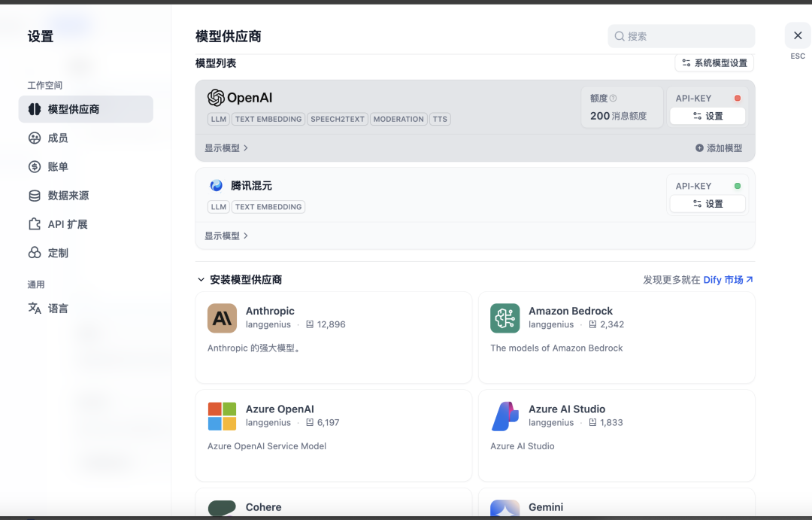Click the 200 消息额度 quota value
Image resolution: width=812 pixels, height=520 pixels.
click(x=618, y=116)
